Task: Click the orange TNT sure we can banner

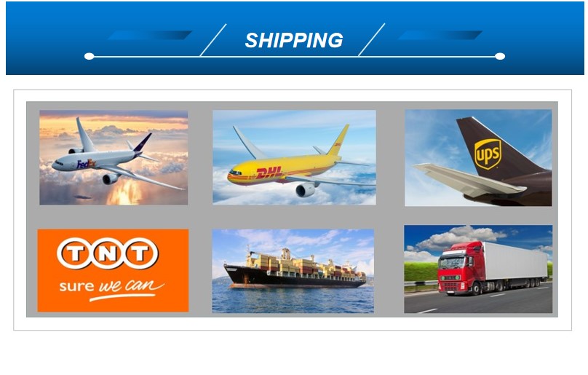Action: tap(113, 270)
